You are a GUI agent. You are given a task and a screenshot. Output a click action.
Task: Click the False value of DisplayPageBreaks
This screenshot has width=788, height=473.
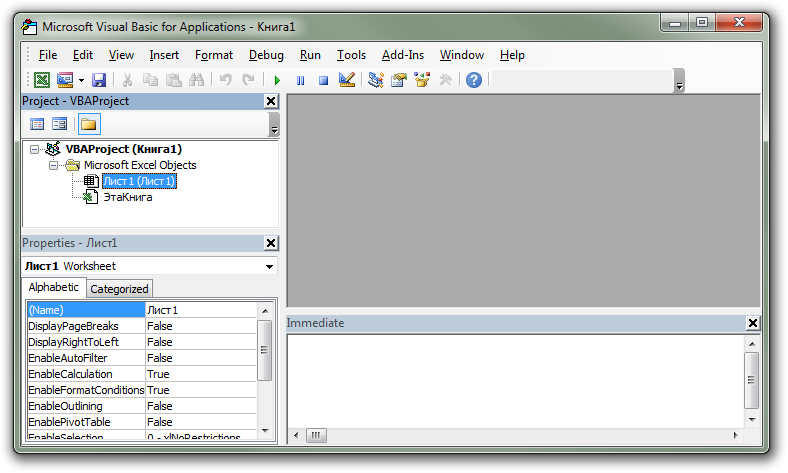click(x=201, y=326)
